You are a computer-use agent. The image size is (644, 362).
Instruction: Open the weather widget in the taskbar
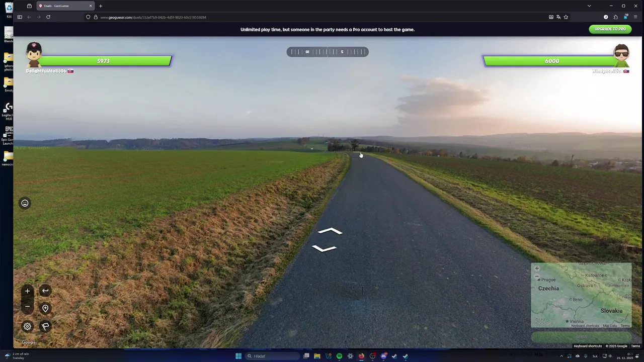(17, 356)
